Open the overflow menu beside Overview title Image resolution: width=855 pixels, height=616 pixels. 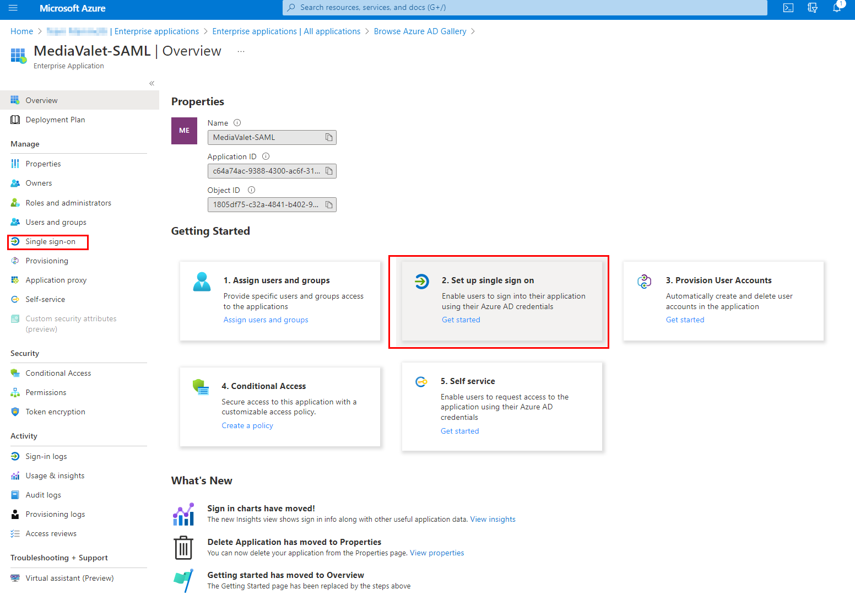pyautogui.click(x=241, y=50)
